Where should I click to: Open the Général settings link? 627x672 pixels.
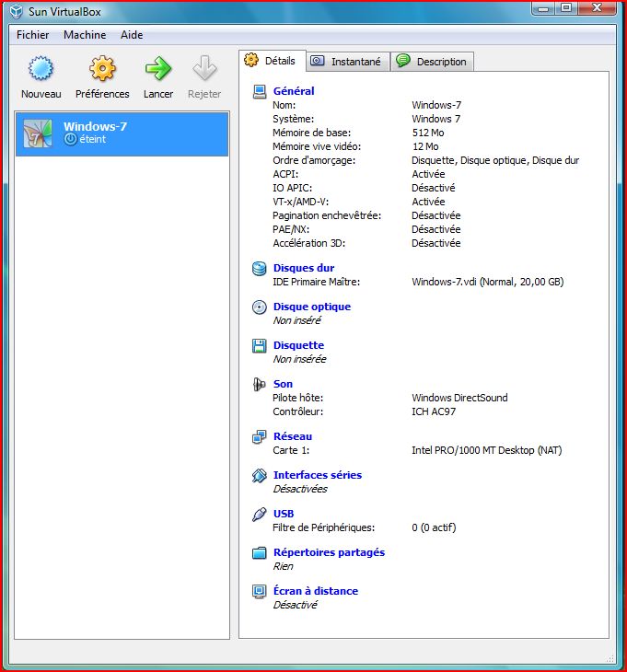(294, 91)
